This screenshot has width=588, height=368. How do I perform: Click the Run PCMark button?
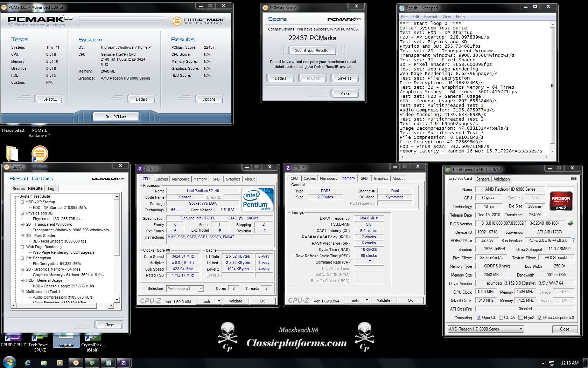[116, 117]
